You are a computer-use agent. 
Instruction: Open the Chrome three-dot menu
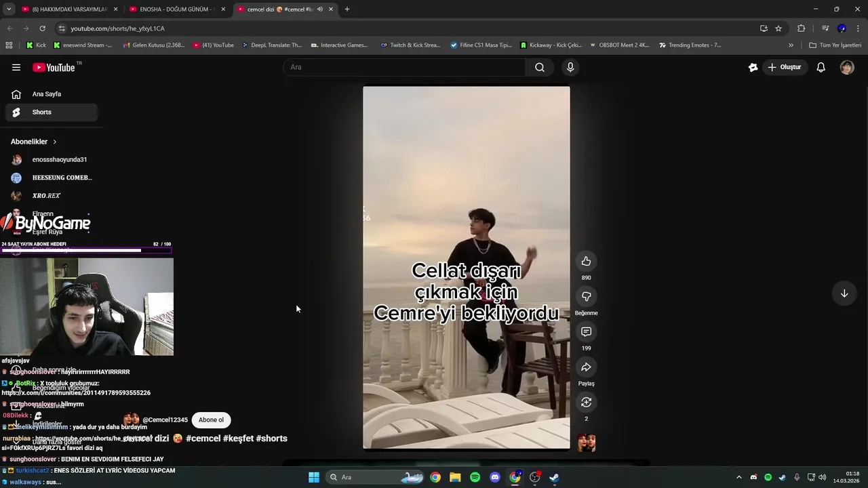click(859, 28)
